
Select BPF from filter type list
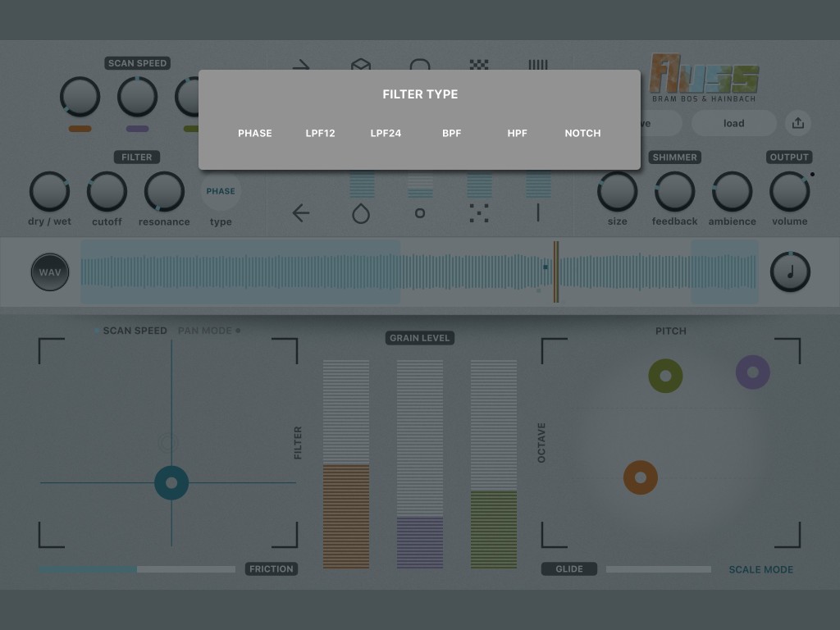(x=451, y=133)
